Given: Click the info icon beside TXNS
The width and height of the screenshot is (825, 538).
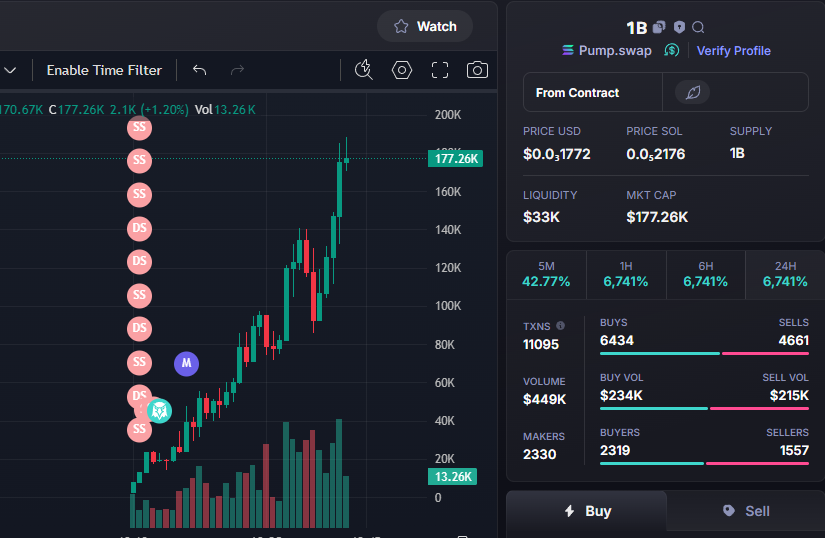Looking at the screenshot, I should coord(560,326).
